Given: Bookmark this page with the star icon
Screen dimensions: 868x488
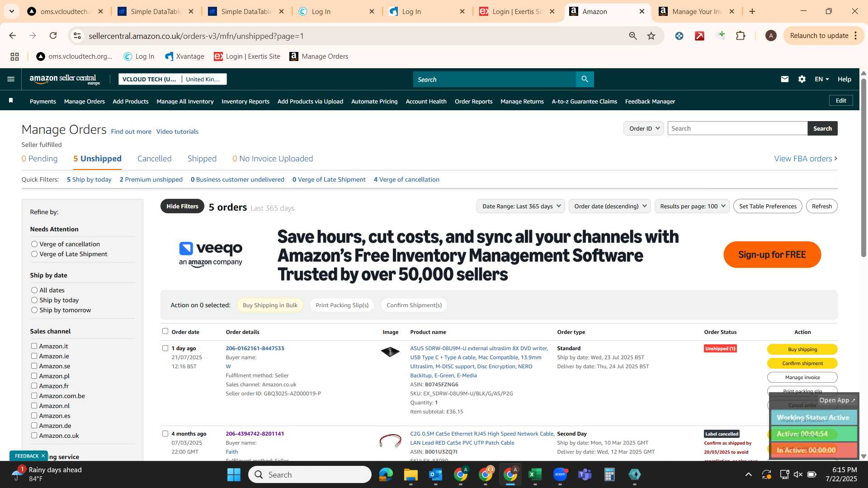Looking at the screenshot, I should (x=651, y=36).
